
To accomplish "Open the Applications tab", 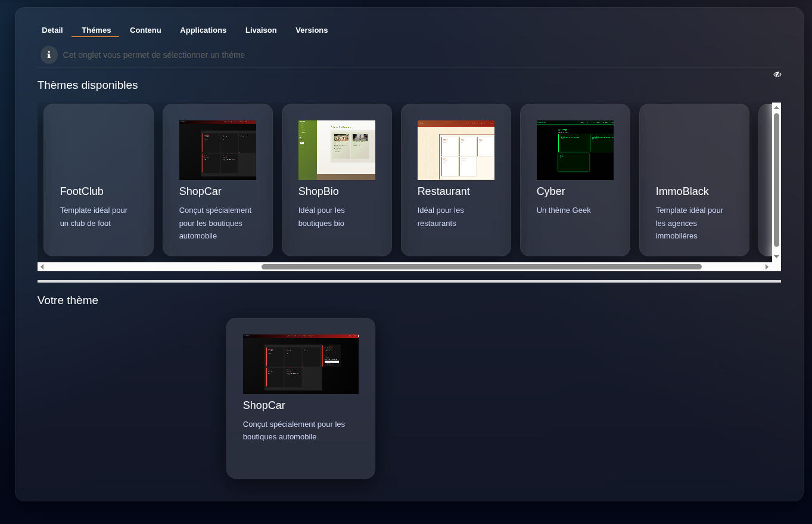I will (203, 30).
